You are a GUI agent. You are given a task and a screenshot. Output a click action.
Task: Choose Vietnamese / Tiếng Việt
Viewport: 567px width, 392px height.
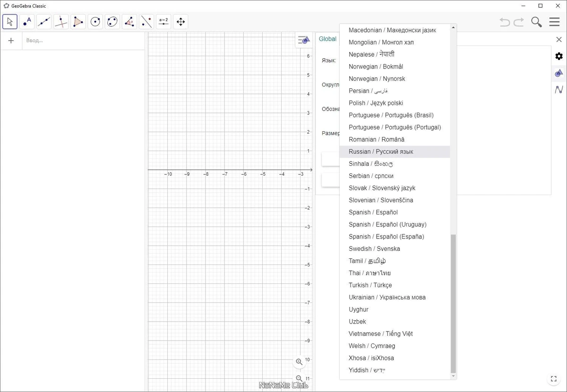click(395, 334)
